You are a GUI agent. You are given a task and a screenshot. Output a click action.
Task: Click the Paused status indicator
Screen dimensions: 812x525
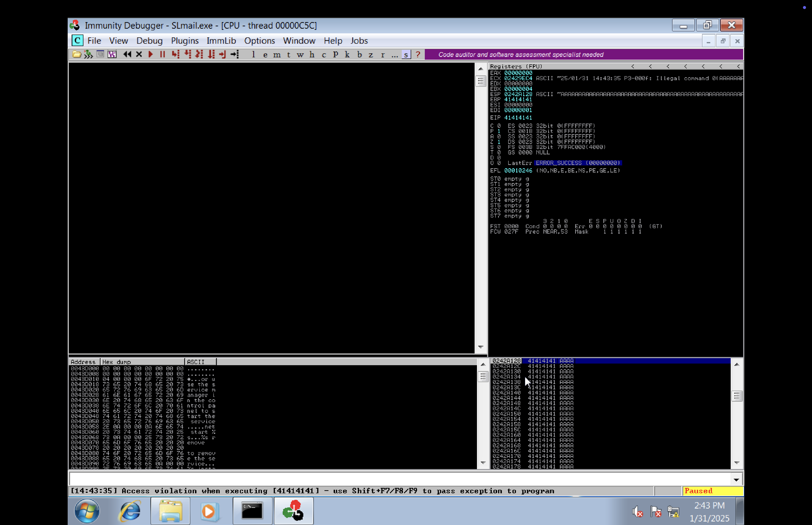tap(713, 491)
